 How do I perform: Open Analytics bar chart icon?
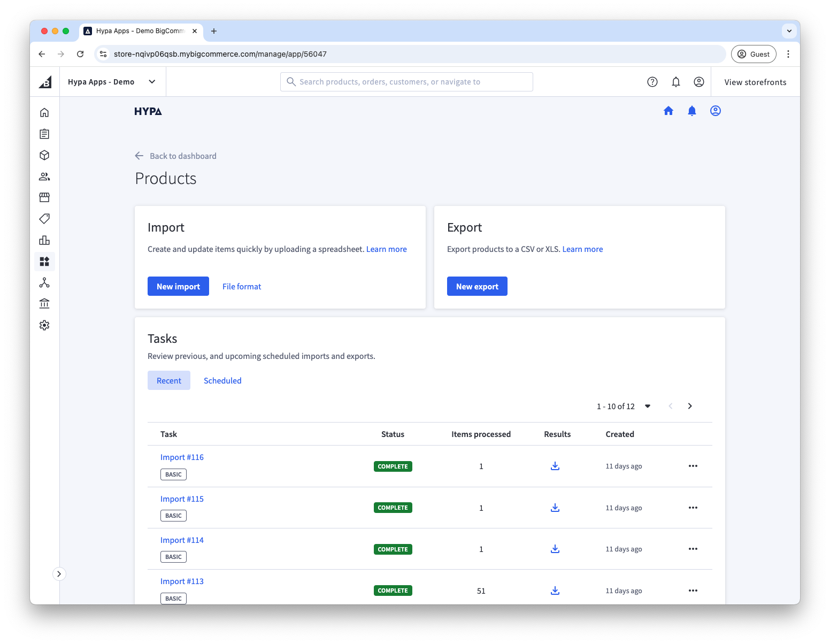tap(44, 240)
